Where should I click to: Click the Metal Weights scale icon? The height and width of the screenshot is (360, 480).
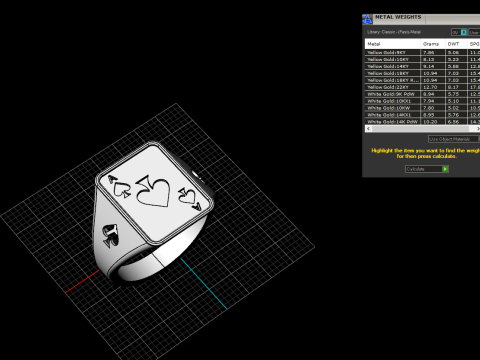[x=367, y=19]
